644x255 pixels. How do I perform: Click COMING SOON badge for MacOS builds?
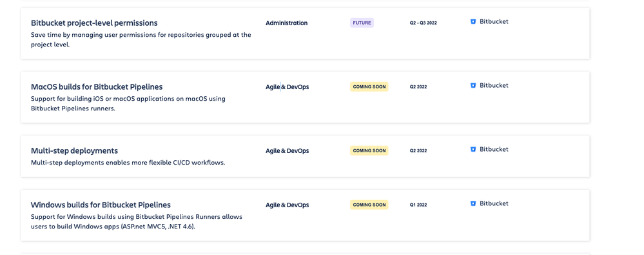369,87
